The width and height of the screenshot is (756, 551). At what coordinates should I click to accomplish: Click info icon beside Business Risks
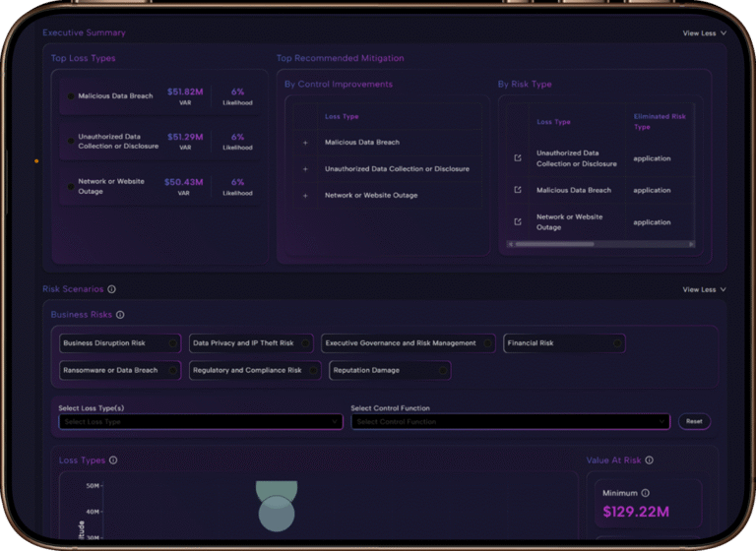coord(120,315)
